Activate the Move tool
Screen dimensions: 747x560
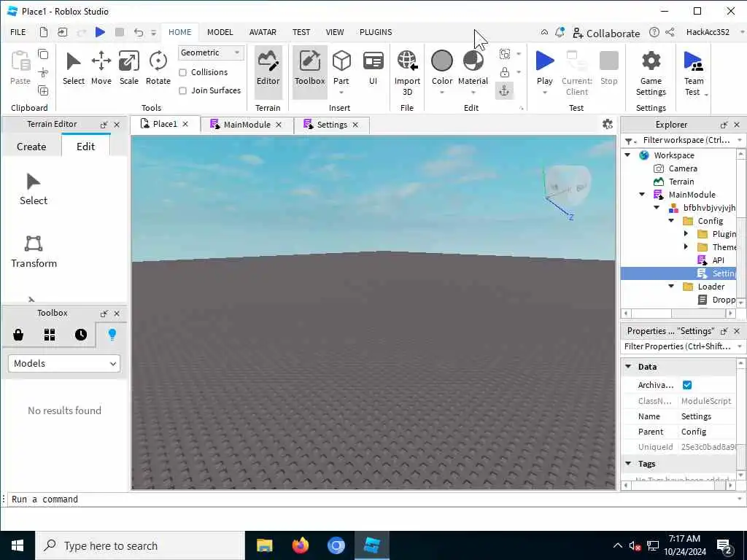(101, 69)
